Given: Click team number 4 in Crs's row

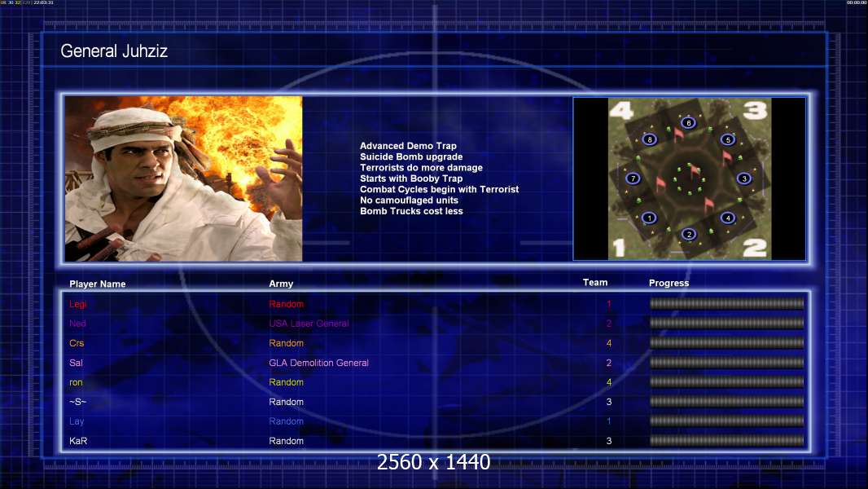Looking at the screenshot, I should point(609,343).
